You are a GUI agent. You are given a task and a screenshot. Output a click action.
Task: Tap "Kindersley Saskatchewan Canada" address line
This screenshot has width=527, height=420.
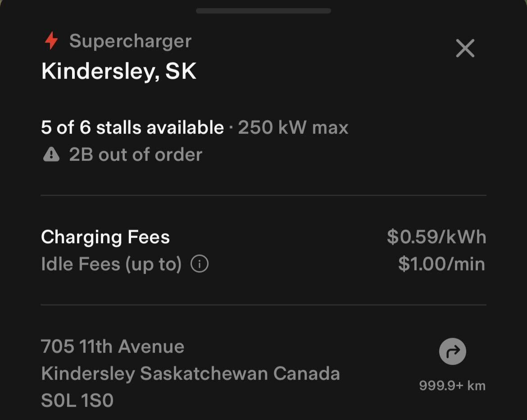pyautogui.click(x=190, y=374)
